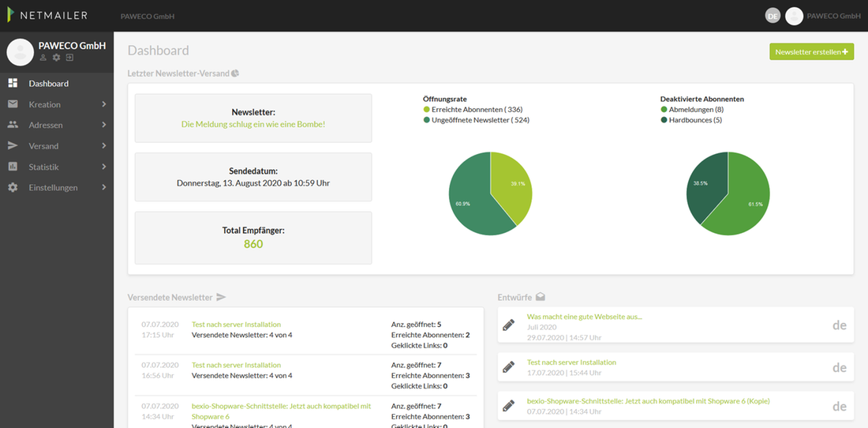Toggle Abmeldungen legend swatch
This screenshot has width=868, height=428.
click(664, 110)
